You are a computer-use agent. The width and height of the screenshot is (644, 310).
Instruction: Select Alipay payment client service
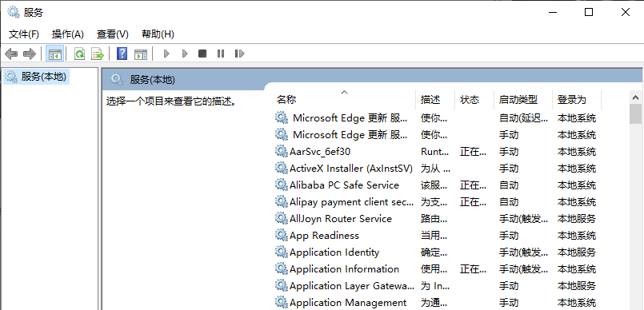(x=351, y=202)
